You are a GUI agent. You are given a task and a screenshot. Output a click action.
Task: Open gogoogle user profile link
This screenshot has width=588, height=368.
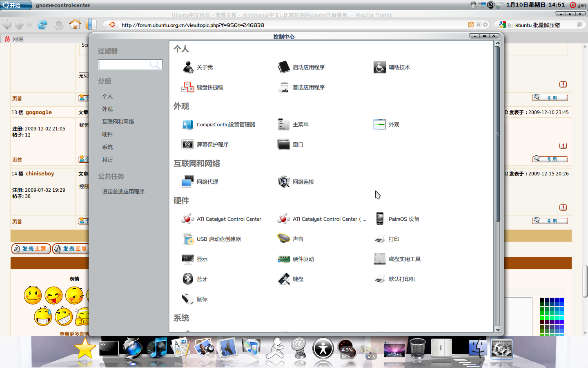tap(39, 112)
